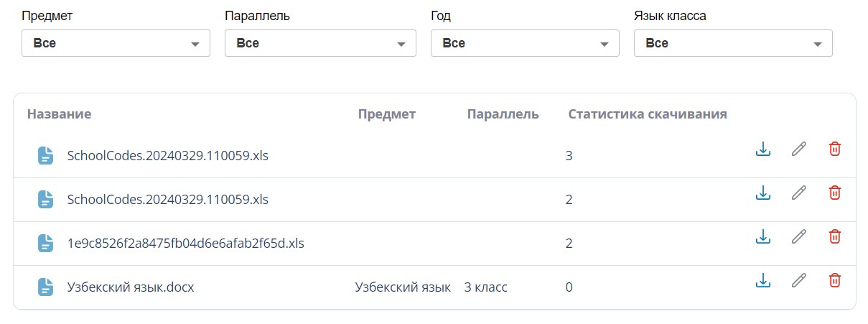Select file name 1e9c8526f2a8475fb04d6e6afab2f65d.xls

point(185,244)
